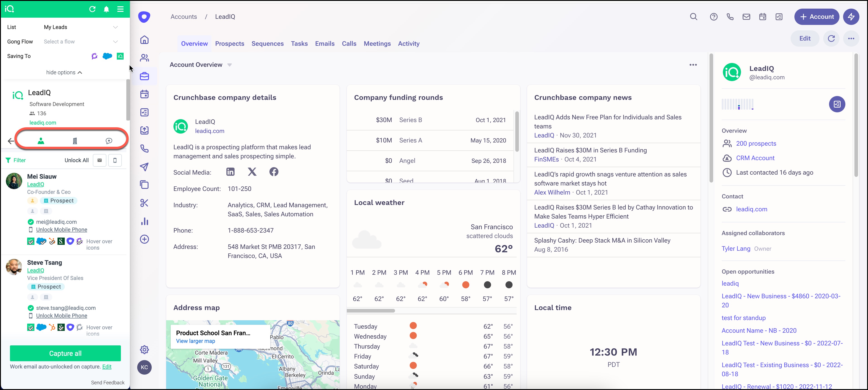
Task: Select the people contacts tab icon
Action: click(x=41, y=141)
